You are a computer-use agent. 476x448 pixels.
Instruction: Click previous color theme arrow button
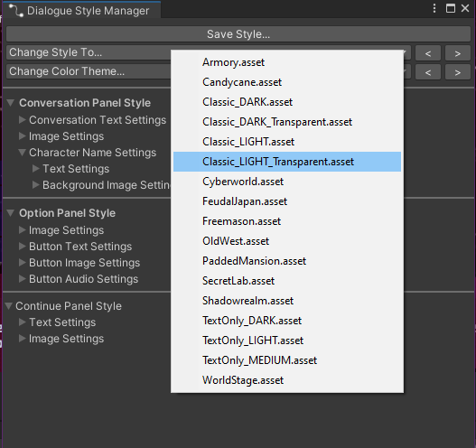coord(428,72)
